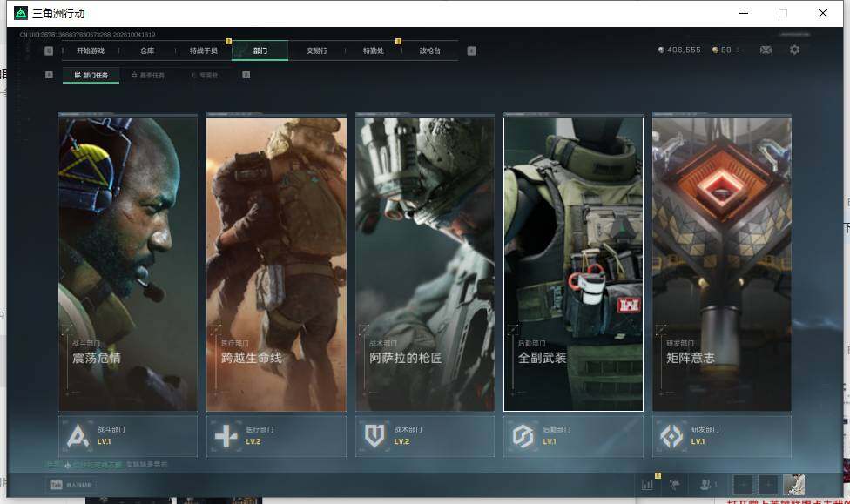
Task: Click the silver coin icon beside 406,555
Action: (x=661, y=50)
